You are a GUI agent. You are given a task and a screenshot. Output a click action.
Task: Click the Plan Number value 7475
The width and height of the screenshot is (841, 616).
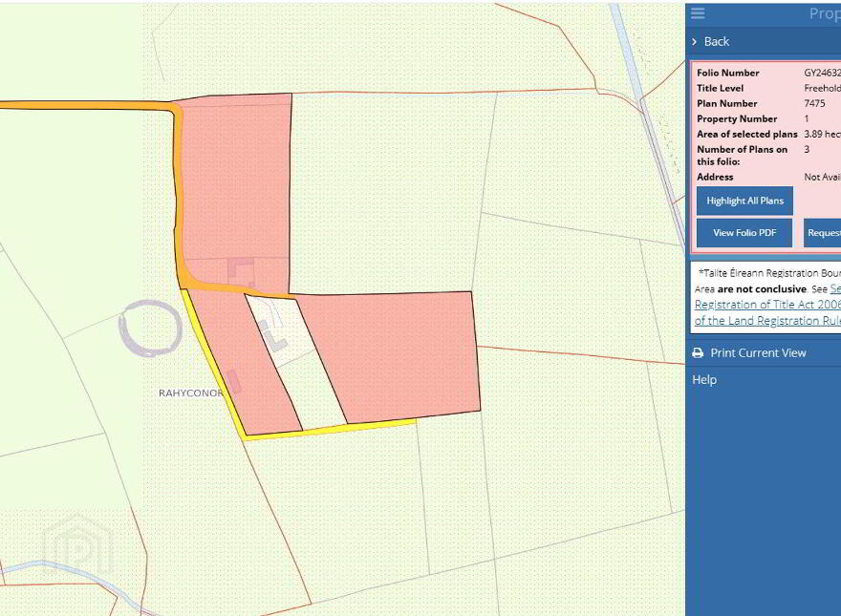click(814, 103)
